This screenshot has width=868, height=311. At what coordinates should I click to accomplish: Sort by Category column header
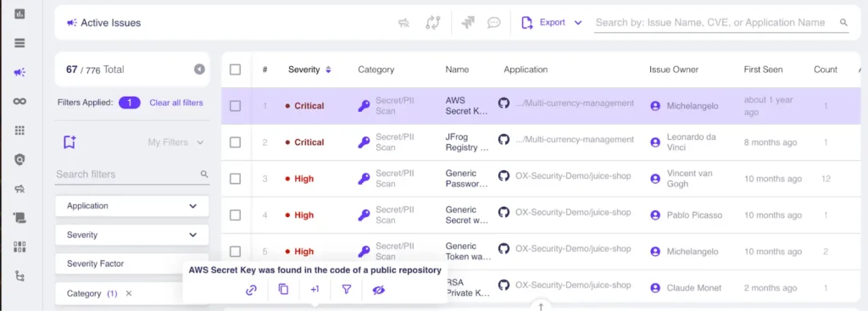point(376,69)
